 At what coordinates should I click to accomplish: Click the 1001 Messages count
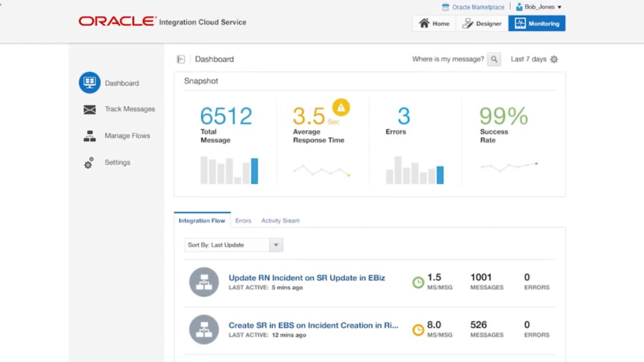(481, 277)
